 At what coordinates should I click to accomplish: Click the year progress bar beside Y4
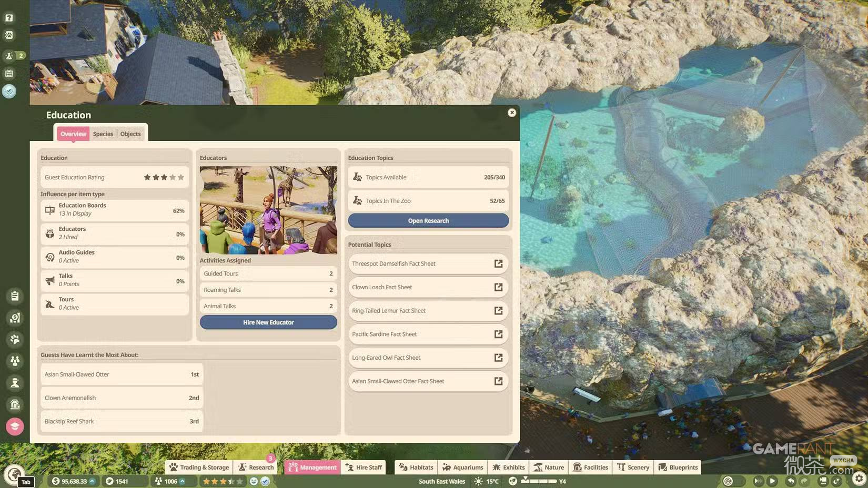point(539,481)
